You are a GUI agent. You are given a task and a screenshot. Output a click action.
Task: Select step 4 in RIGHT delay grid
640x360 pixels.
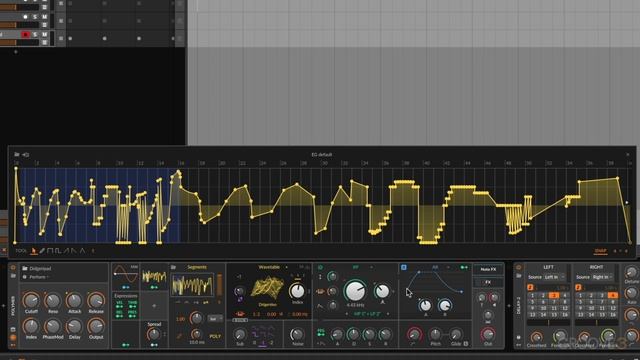[612, 296]
